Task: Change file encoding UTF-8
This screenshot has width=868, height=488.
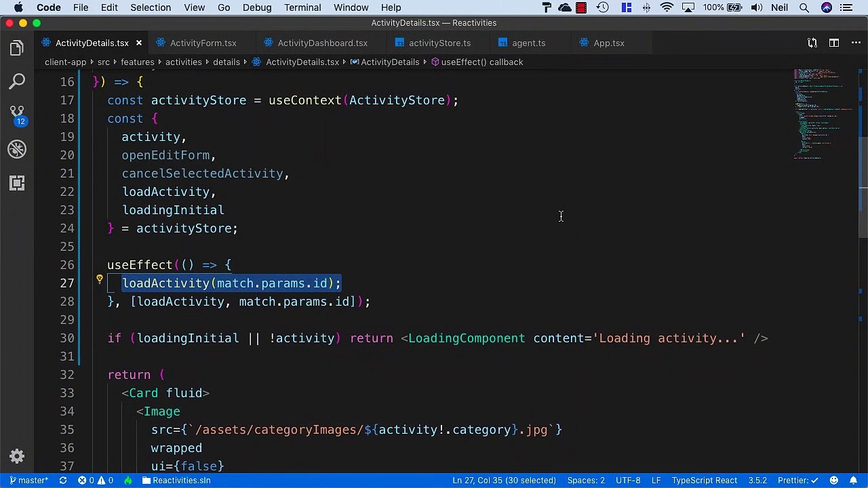Action: (x=628, y=480)
